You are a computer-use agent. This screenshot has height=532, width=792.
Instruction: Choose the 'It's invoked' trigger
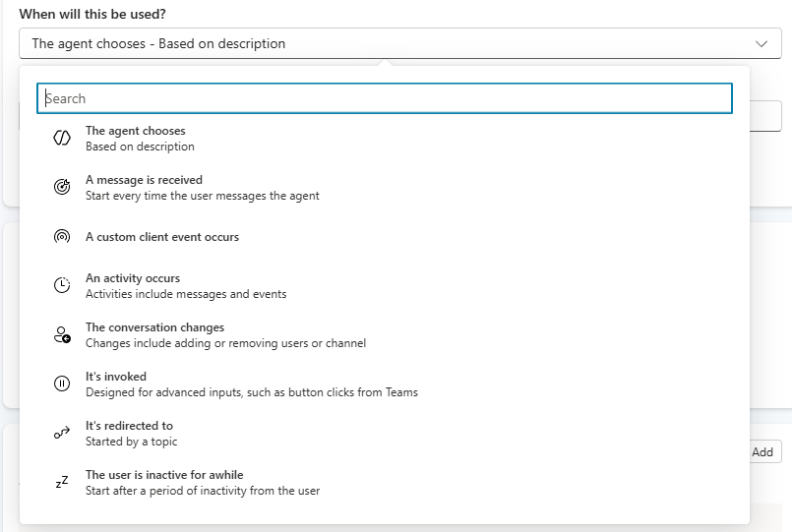pos(385,384)
